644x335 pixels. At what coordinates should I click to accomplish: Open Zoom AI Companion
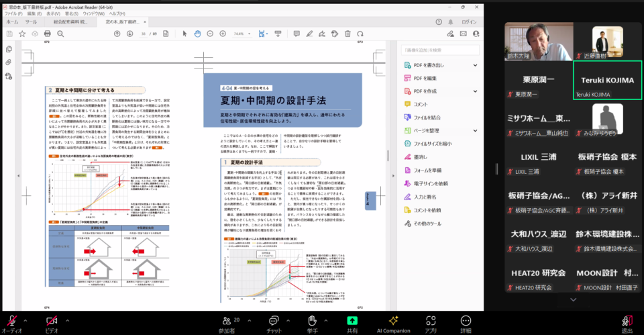tap(394, 324)
